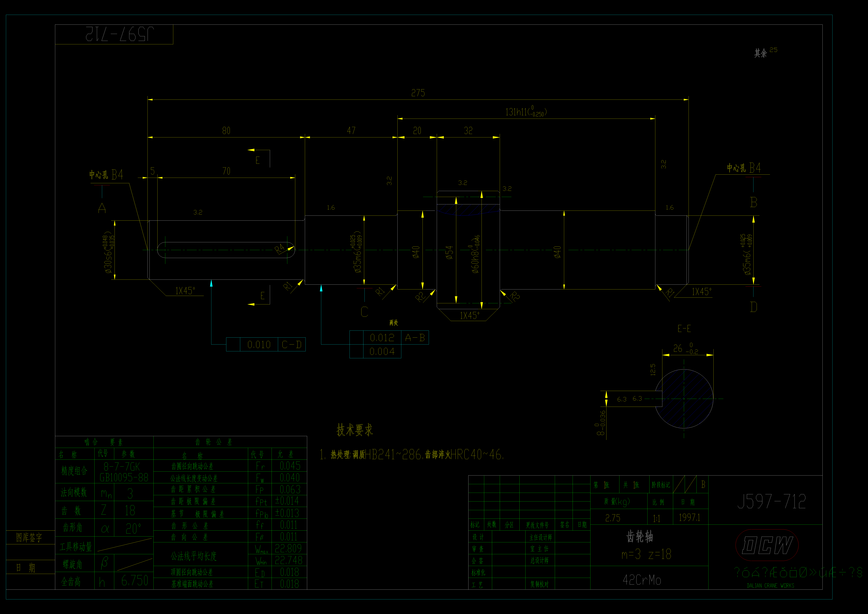Image resolution: width=868 pixels, height=614 pixels.
Task: Click the '0.010' tolerance value
Action: 259,345
